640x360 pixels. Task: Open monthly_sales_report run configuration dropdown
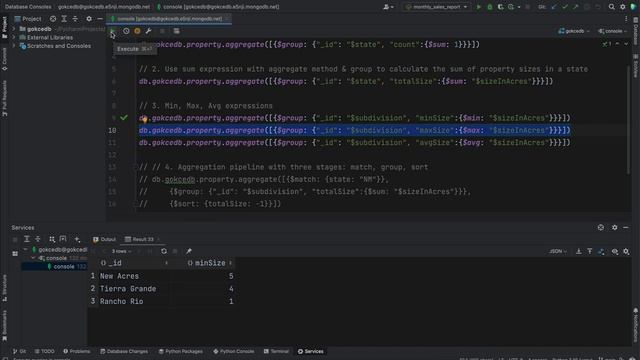[x=436, y=7]
